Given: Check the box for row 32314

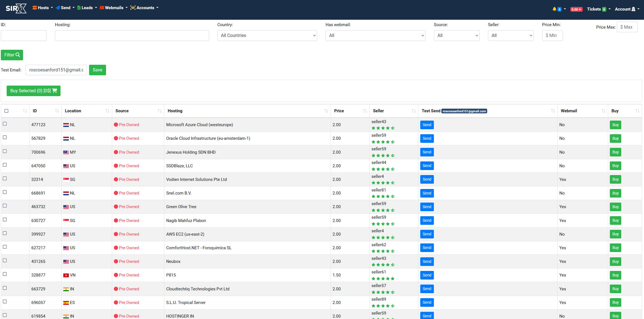Looking at the screenshot, I should pos(5,178).
